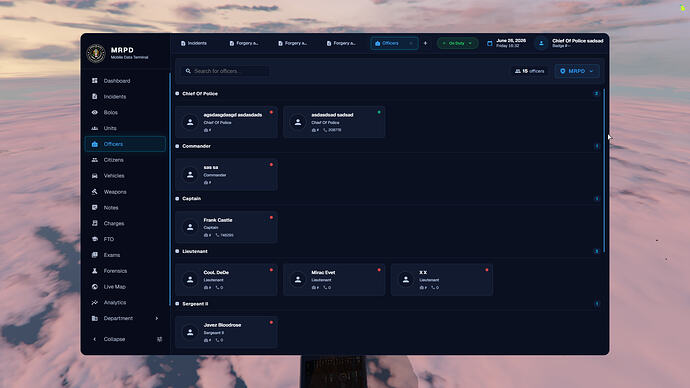The image size is (690, 388).
Task: Click the pin icon beside Collapse
Action: [x=159, y=339]
